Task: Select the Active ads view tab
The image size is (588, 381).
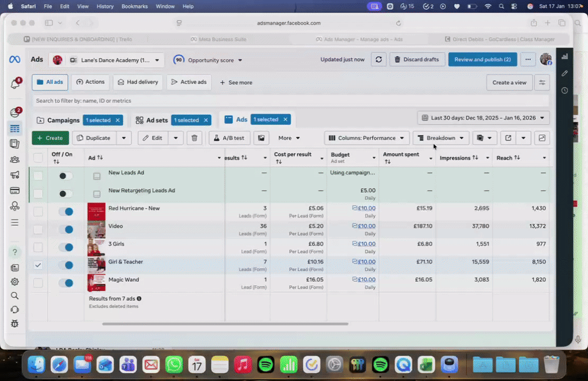Action: pyautogui.click(x=189, y=82)
